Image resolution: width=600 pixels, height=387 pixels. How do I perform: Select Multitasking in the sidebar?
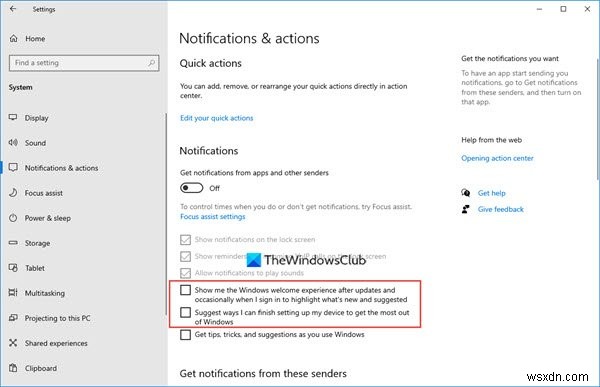(x=45, y=293)
